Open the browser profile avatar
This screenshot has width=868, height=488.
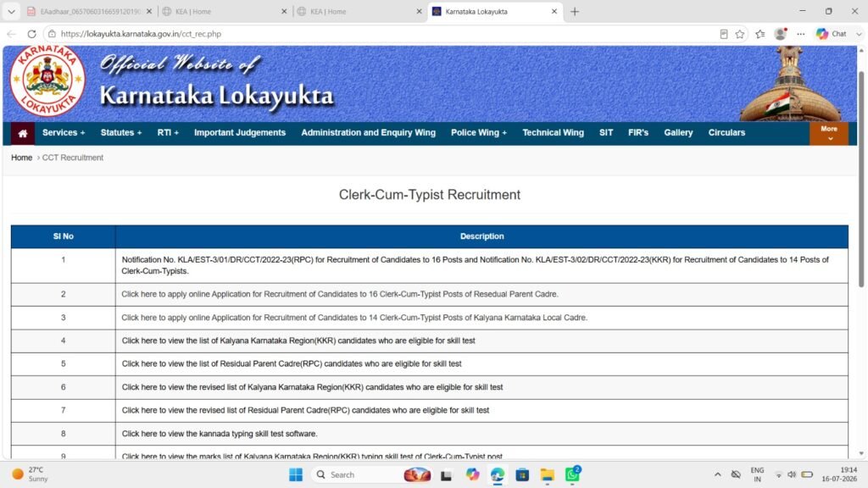pos(781,34)
